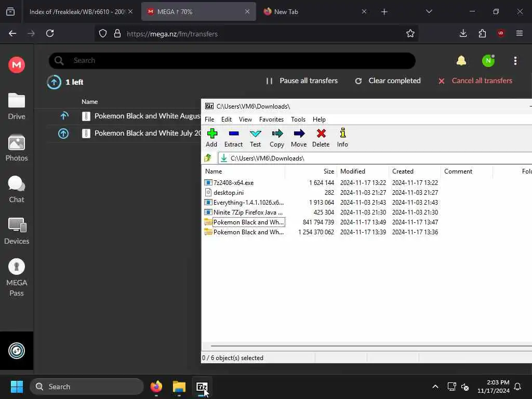This screenshot has width=532, height=399.
Task: Open the green N account avatar
Action: 488,61
